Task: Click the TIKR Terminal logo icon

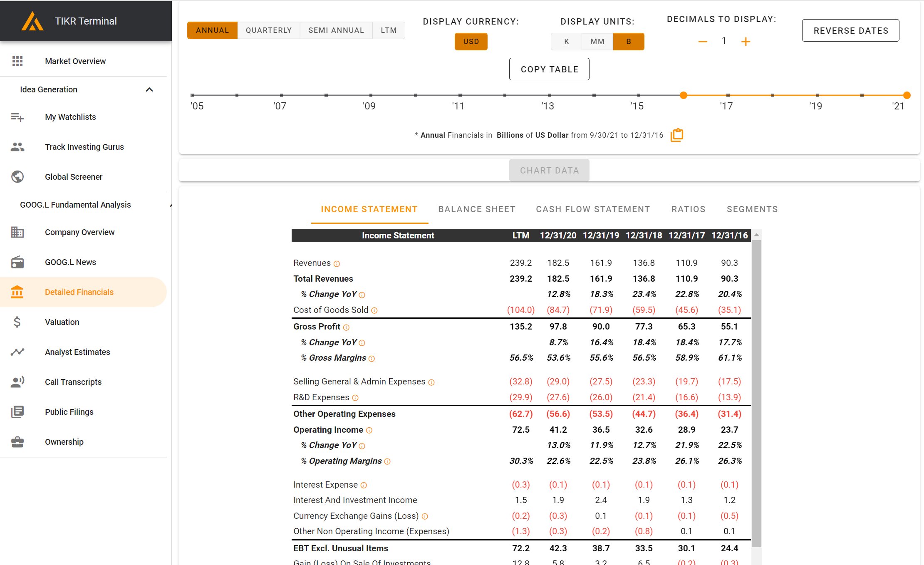Action: coord(32,21)
